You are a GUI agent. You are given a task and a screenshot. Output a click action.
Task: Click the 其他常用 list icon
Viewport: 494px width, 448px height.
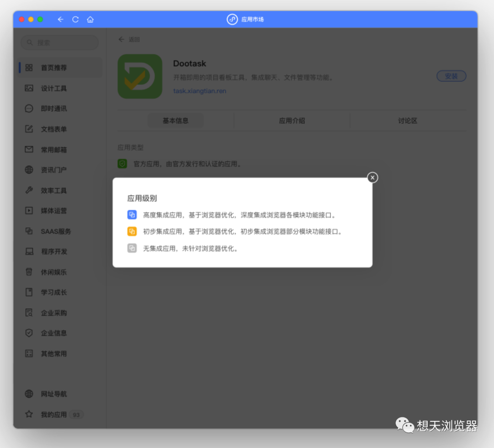[29, 353]
